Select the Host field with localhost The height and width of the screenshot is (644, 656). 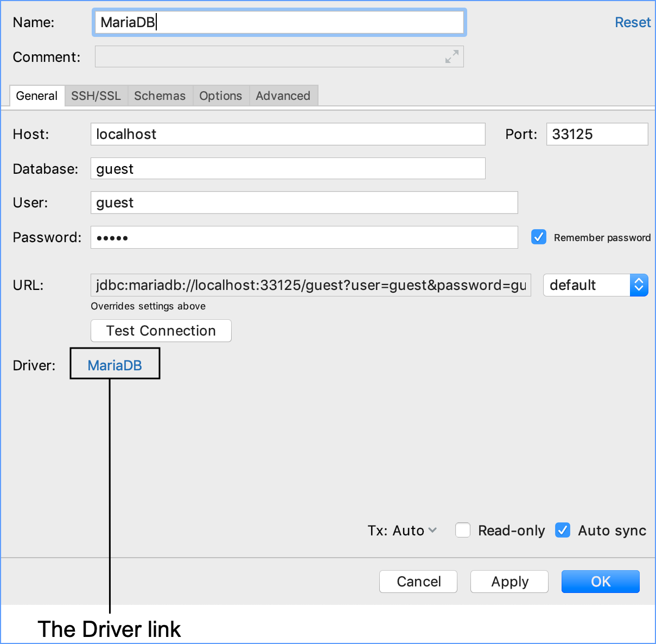click(288, 134)
